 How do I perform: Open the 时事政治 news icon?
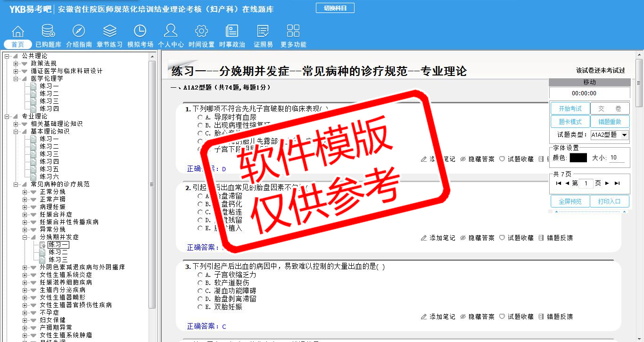coord(232,32)
